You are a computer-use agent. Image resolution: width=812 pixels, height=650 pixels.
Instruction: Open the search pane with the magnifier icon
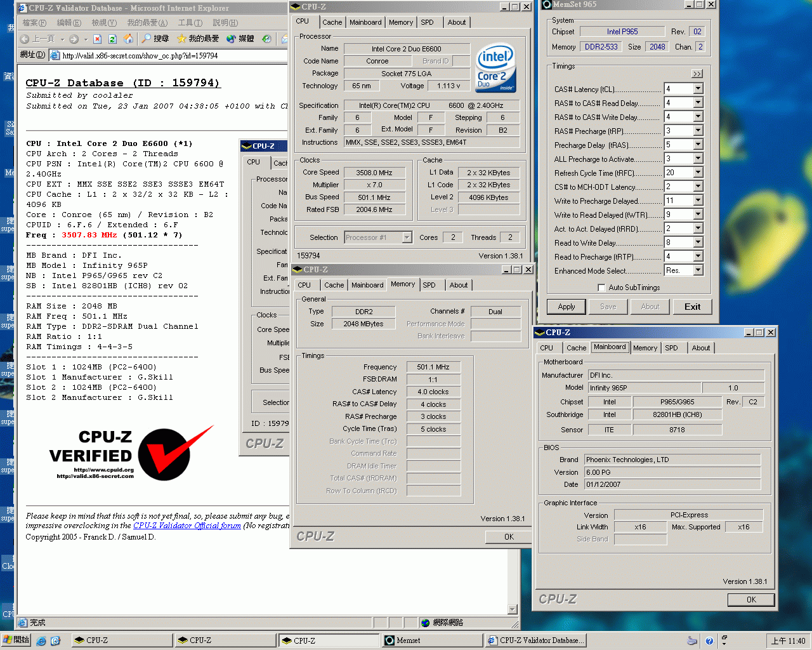click(147, 39)
